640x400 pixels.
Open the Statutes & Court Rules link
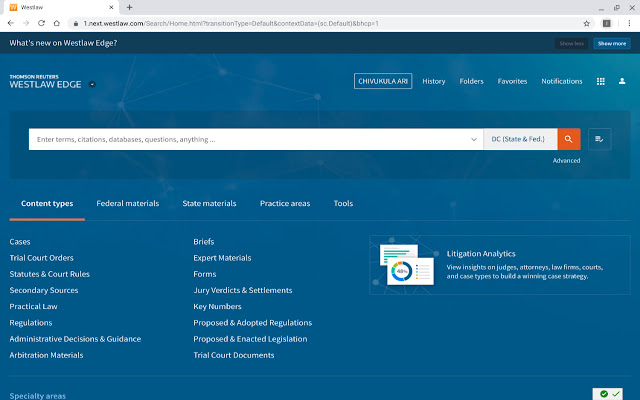(50, 274)
